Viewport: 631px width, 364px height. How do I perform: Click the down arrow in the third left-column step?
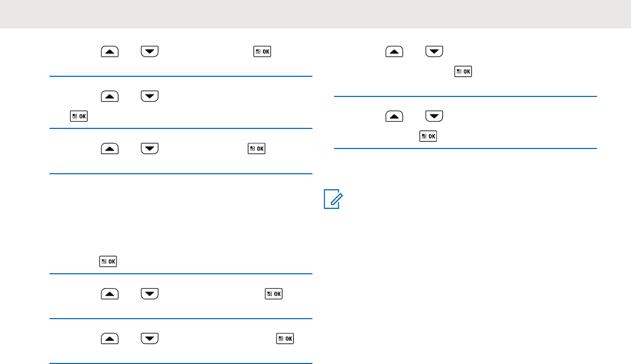click(149, 149)
